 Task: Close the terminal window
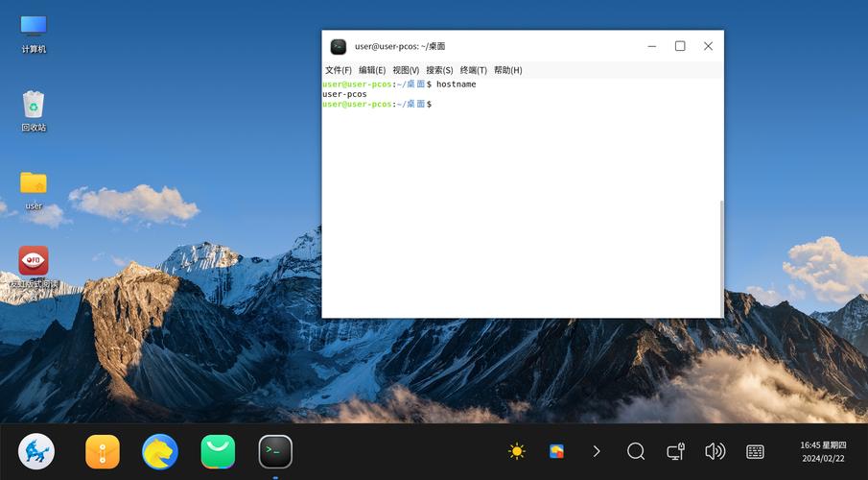click(x=708, y=46)
